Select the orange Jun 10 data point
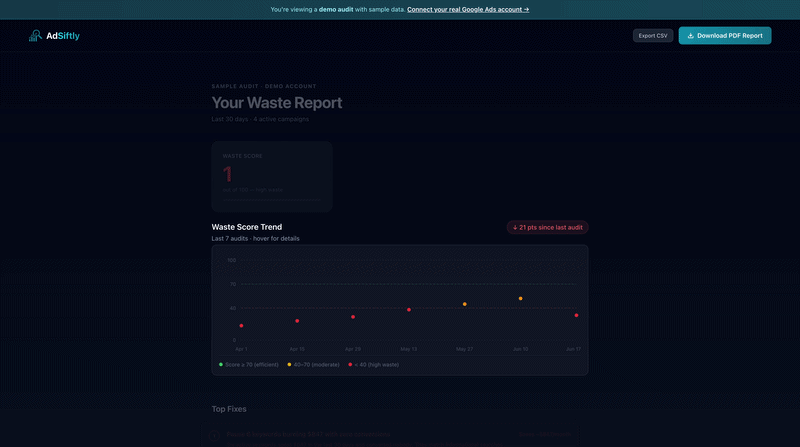Viewport: 800px width, 447px height. point(520,299)
